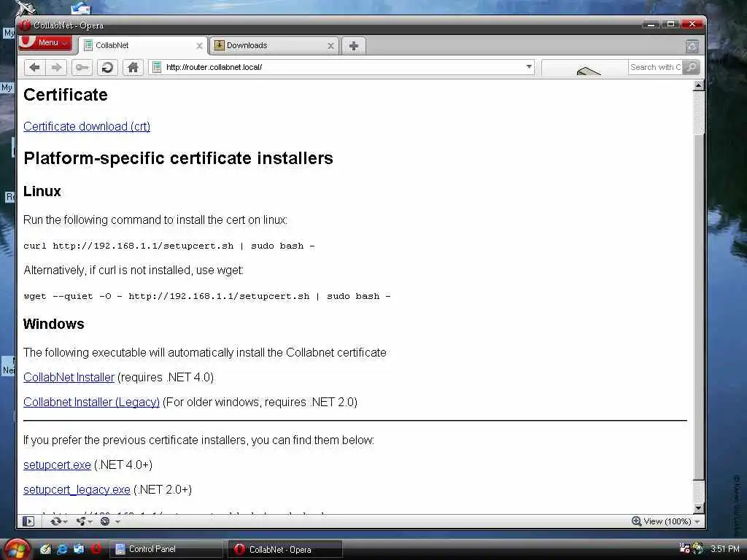Close the CollabNet tab
This screenshot has height=560, width=747.
click(x=199, y=46)
